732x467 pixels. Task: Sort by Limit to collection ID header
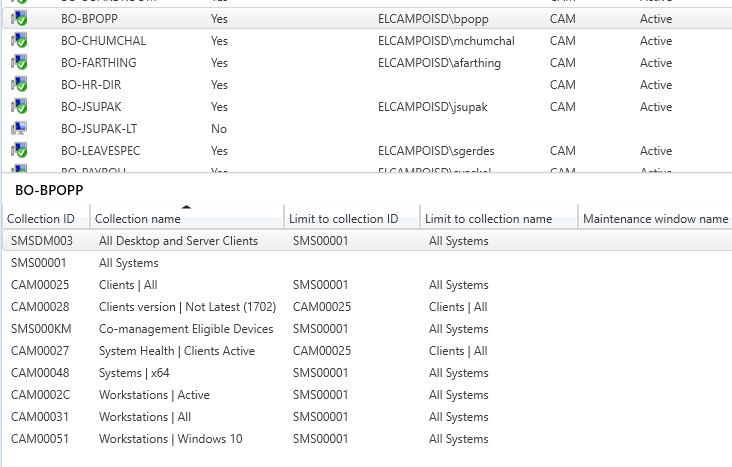click(x=352, y=219)
